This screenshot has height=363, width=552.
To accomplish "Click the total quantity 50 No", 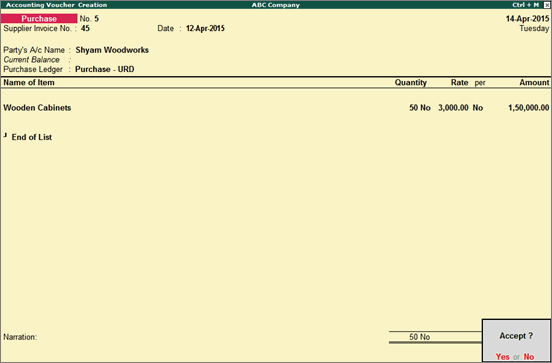I will tap(419, 337).
